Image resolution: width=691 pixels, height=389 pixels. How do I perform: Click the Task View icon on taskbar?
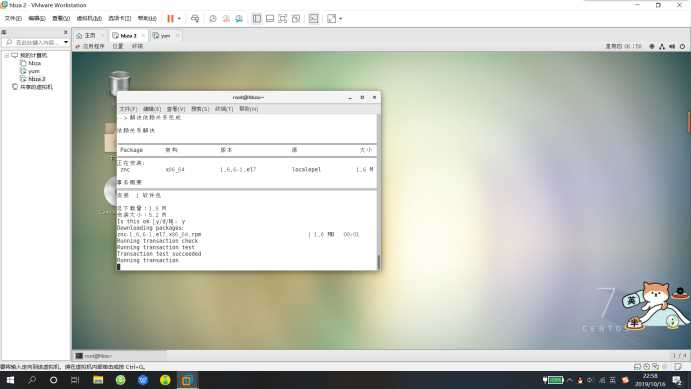[x=75, y=380]
